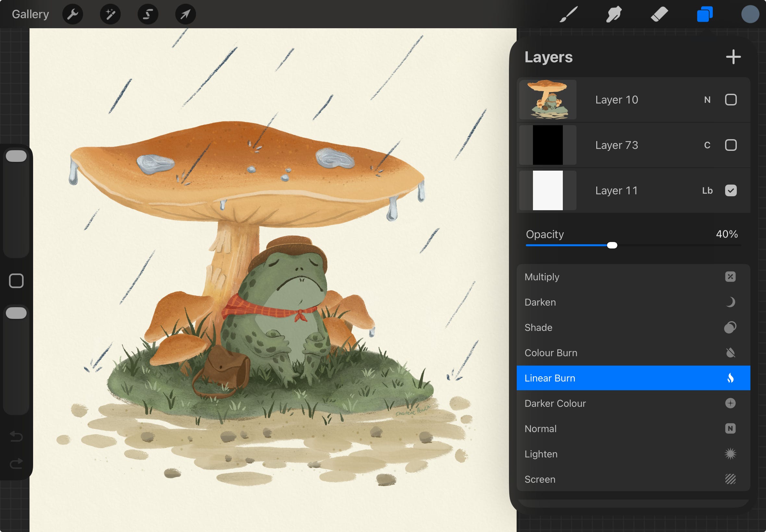Click the Layer 73 name
Viewport: 766px width, 532px height.
[x=617, y=145]
